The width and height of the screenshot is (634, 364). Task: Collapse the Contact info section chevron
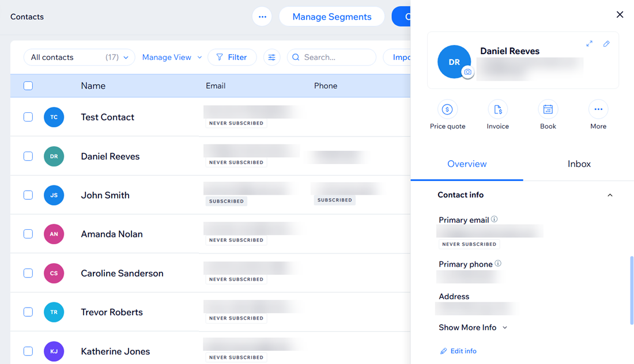tap(610, 195)
